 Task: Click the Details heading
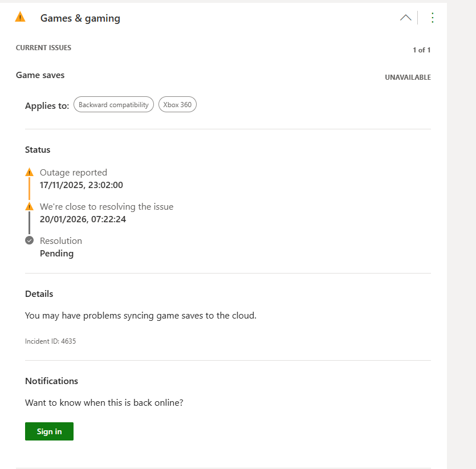coord(39,294)
